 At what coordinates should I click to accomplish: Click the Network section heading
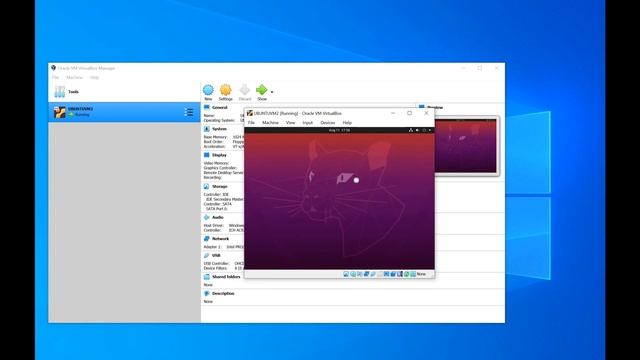tap(220, 239)
